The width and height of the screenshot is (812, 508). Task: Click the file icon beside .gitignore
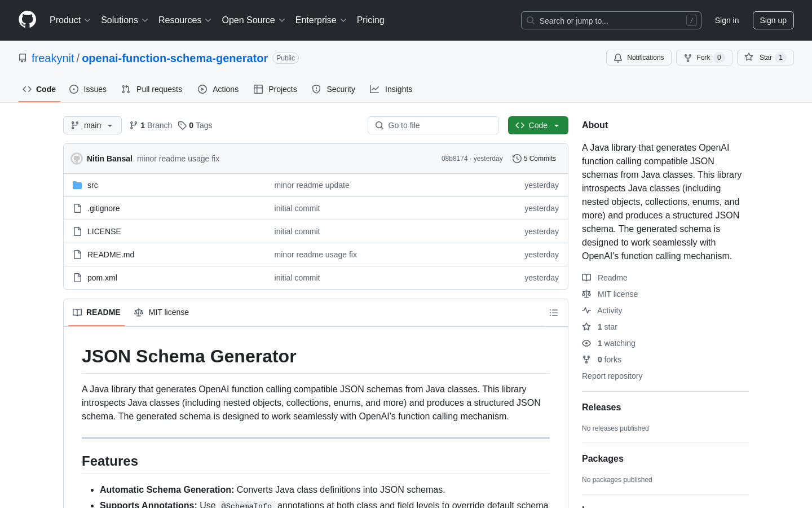(77, 208)
